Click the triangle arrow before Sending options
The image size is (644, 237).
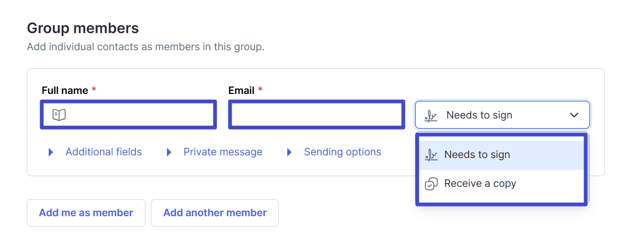coord(289,152)
